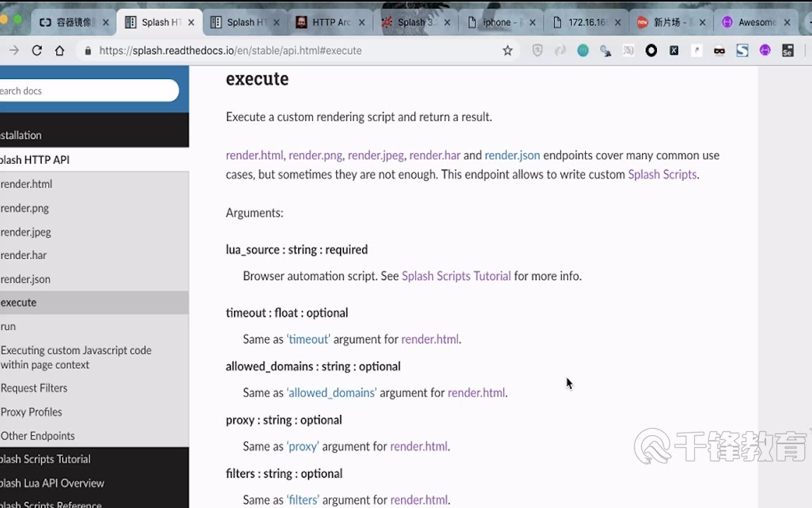Click the 'proxy' argument link
The width and height of the screenshot is (812, 508).
tap(302, 446)
